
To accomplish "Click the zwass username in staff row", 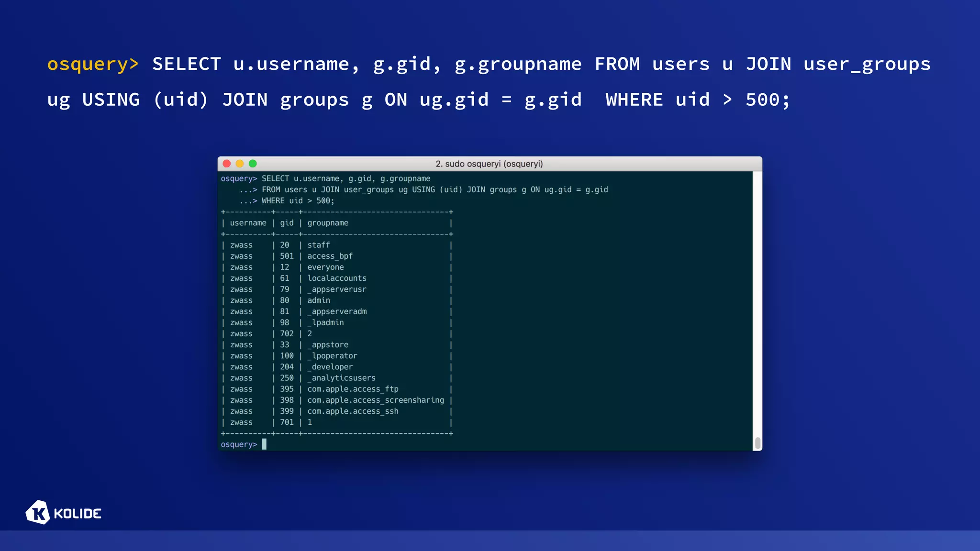I will (241, 245).
